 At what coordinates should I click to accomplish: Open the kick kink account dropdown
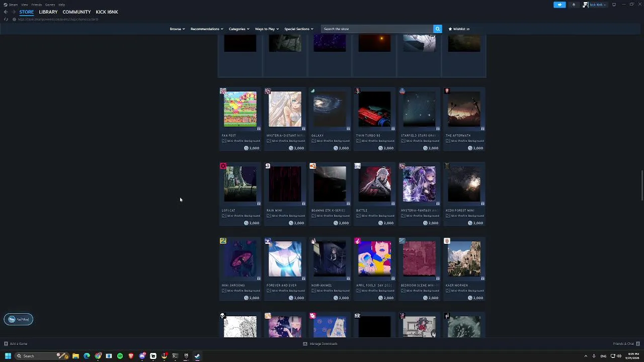click(x=595, y=5)
